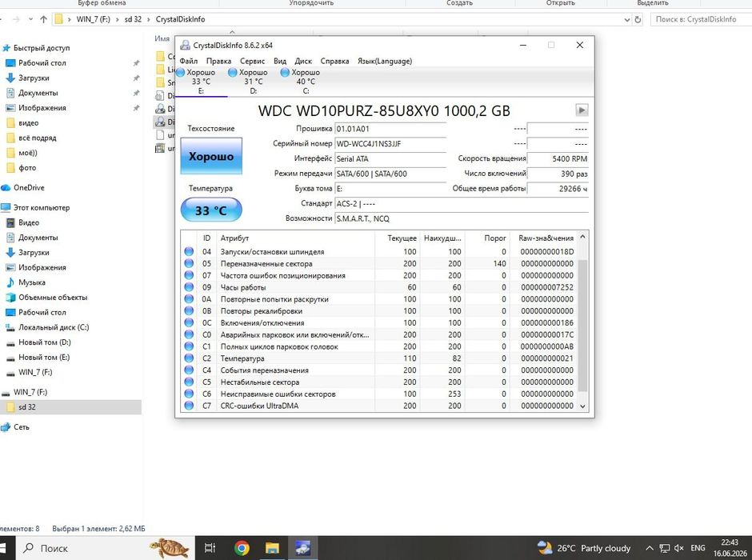Select disk D: tab showing 31 °C
Viewport: 752px width, 560px height.
(254, 81)
